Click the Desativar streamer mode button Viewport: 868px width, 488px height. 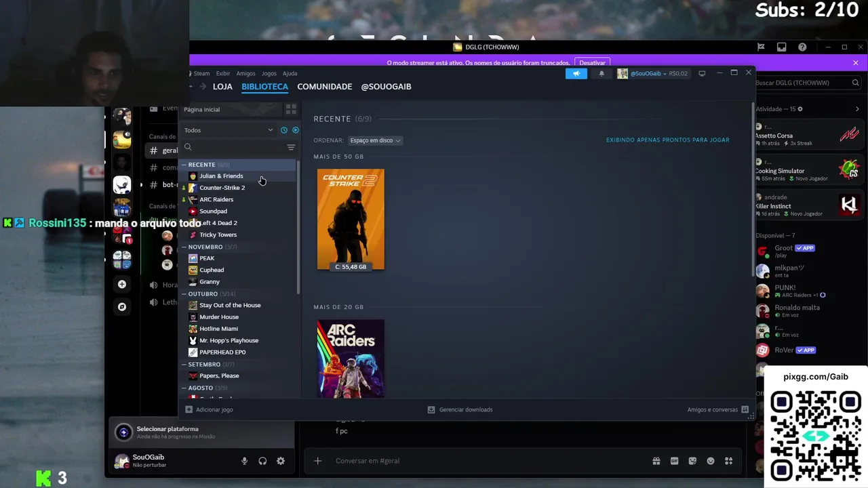coord(592,63)
